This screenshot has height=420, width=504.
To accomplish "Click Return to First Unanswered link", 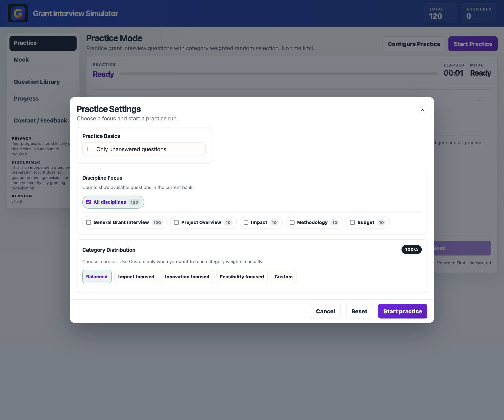I will pyautogui.click(x=464, y=263).
